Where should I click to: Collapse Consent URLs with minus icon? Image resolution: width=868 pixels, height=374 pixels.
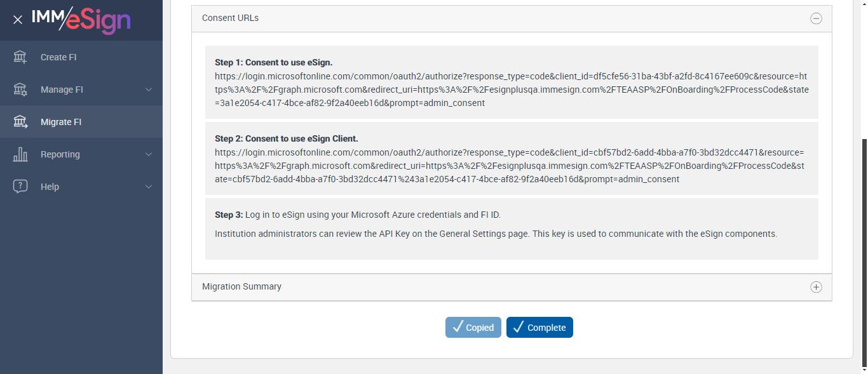click(x=816, y=18)
